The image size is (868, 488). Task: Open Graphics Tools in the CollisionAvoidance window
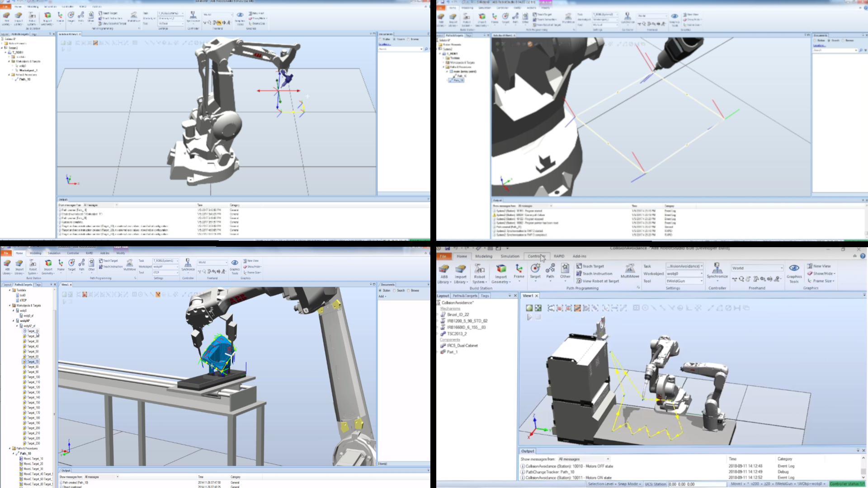794,268
